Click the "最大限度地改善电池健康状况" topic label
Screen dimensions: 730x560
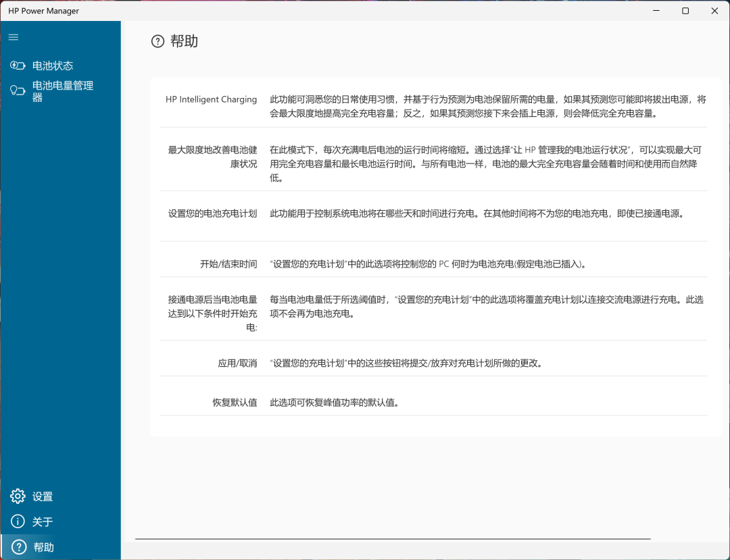[212, 157]
